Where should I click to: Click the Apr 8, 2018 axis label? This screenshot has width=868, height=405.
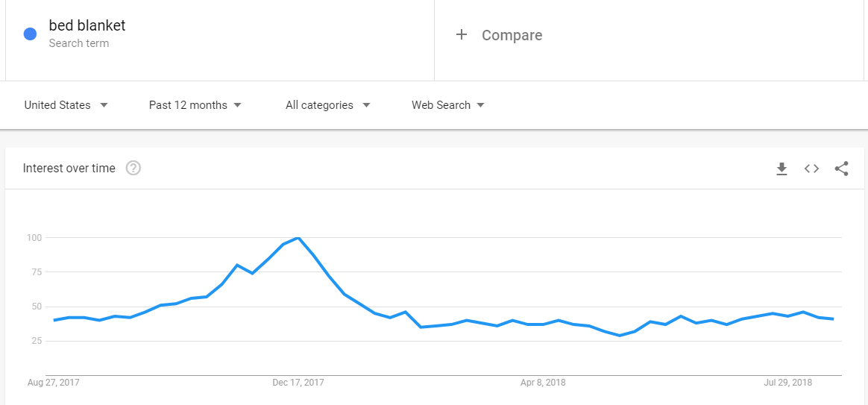point(543,383)
